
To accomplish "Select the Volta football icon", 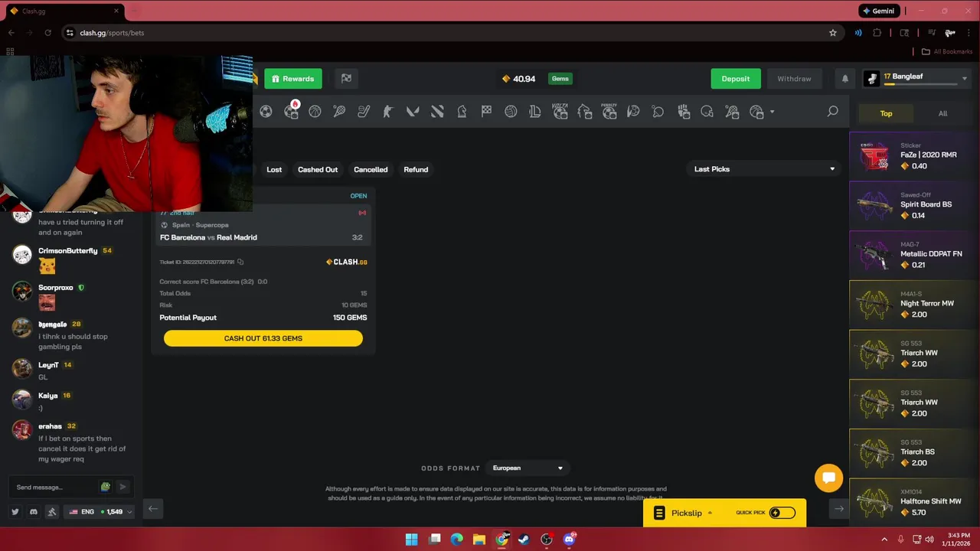I will 560,112.
